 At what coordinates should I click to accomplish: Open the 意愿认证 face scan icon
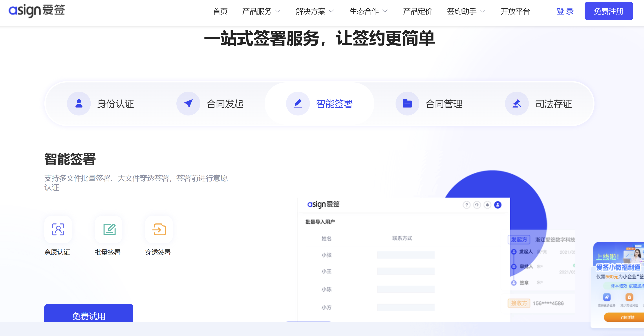(58, 229)
